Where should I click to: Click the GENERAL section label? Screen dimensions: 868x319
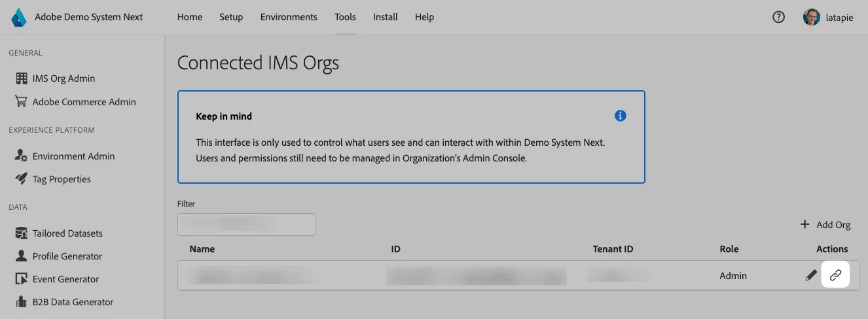(x=26, y=53)
